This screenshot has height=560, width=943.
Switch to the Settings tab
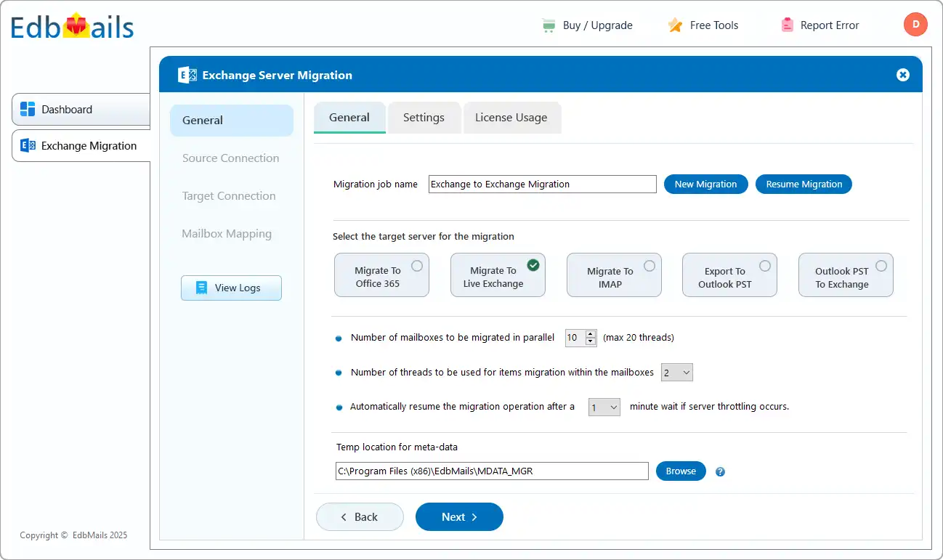[424, 117]
